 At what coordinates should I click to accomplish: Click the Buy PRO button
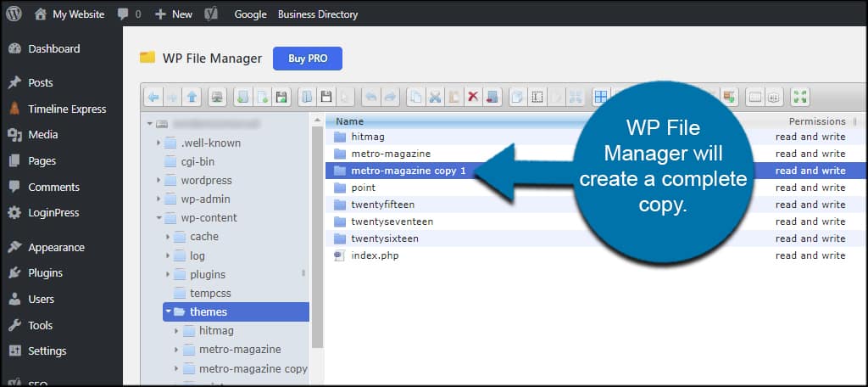tap(307, 59)
